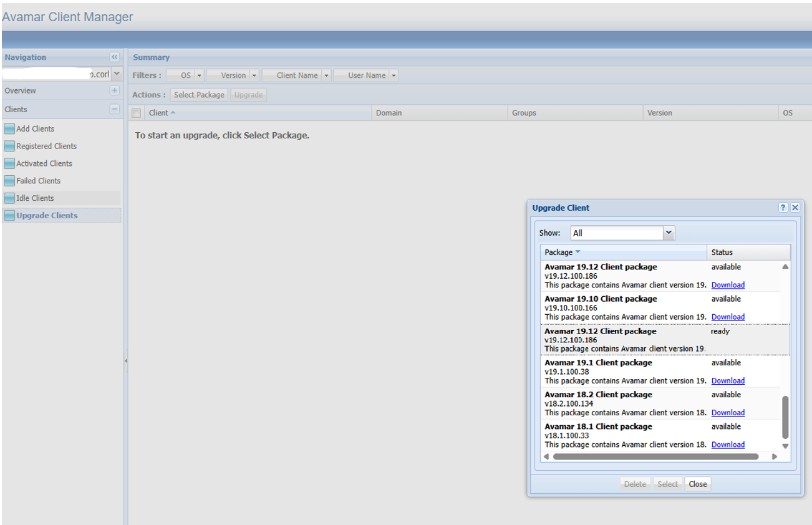This screenshot has height=525, width=812.
Task: Click the Registered Clients icon
Action: click(9, 147)
